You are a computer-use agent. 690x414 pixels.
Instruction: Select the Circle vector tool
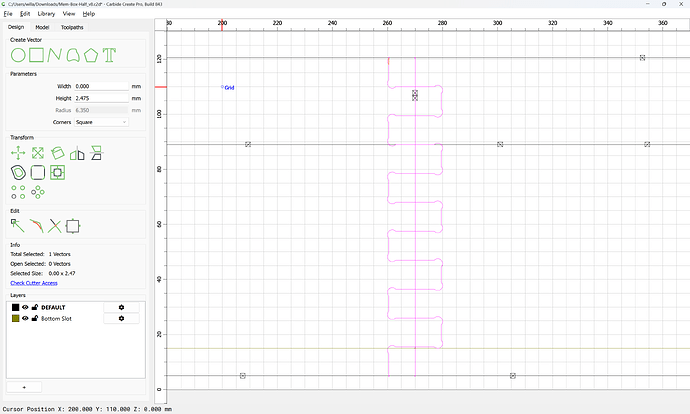pos(18,55)
